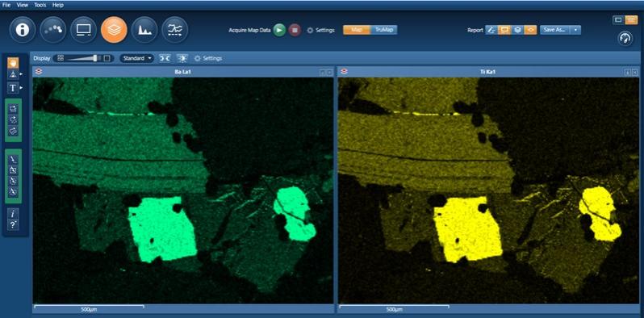Select the Text annotation tool
The height and width of the screenshot is (318, 644).
coord(13,88)
